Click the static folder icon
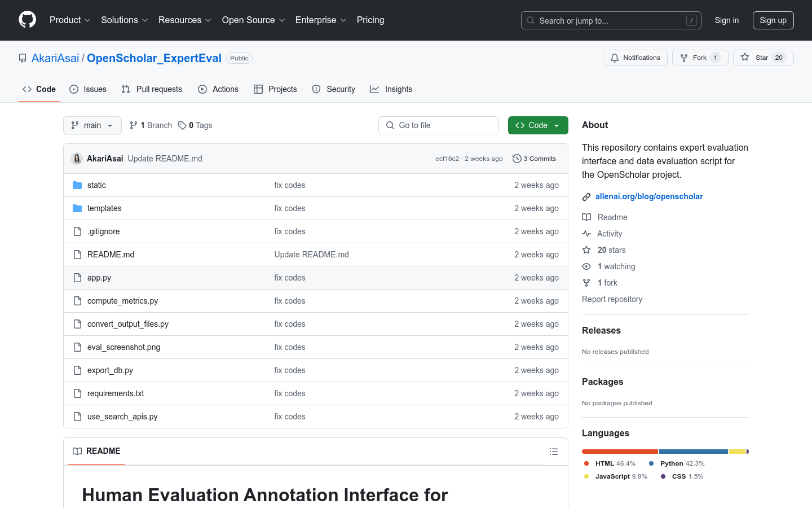Screen dimensions: 812x508 (77, 185)
